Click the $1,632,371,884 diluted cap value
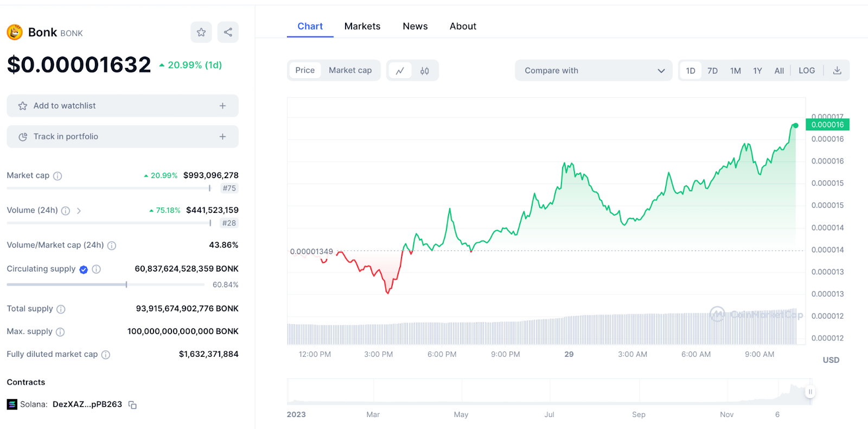The image size is (868, 429). pyautogui.click(x=209, y=354)
